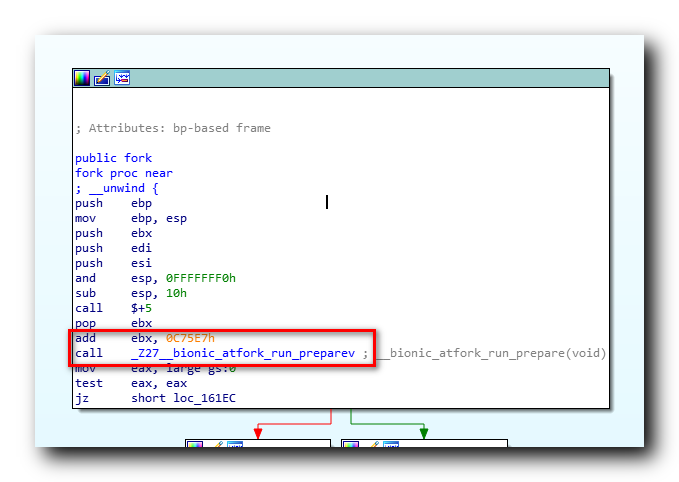
Task: Click color icon of lower right block
Action: (x=350, y=445)
